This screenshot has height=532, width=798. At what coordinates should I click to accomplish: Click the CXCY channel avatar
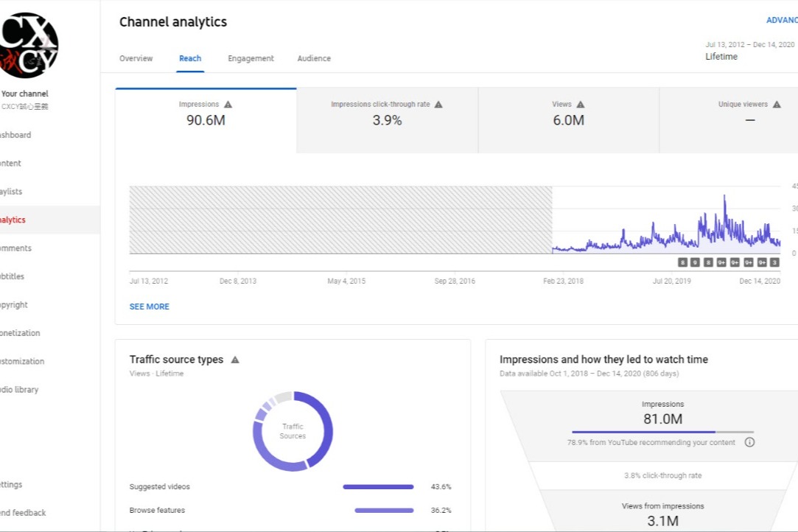coord(29,46)
